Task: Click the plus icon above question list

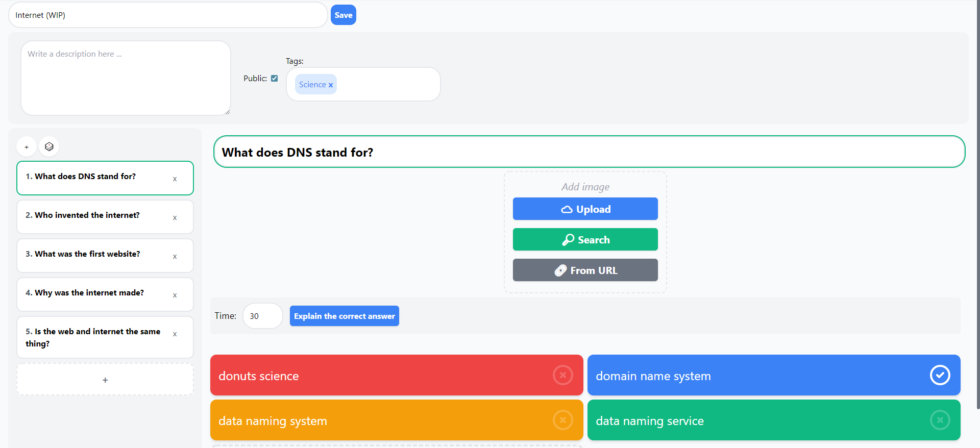Action: (27, 147)
